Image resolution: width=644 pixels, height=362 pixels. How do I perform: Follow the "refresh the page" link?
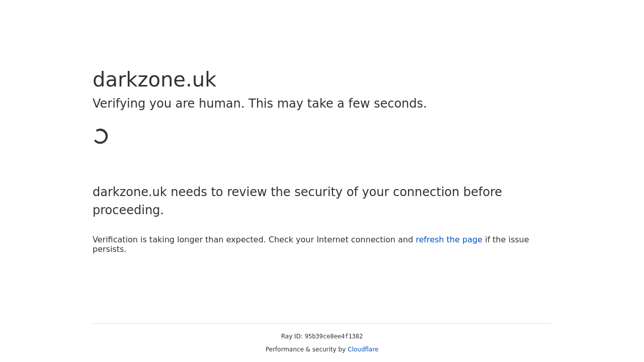pos(449,240)
